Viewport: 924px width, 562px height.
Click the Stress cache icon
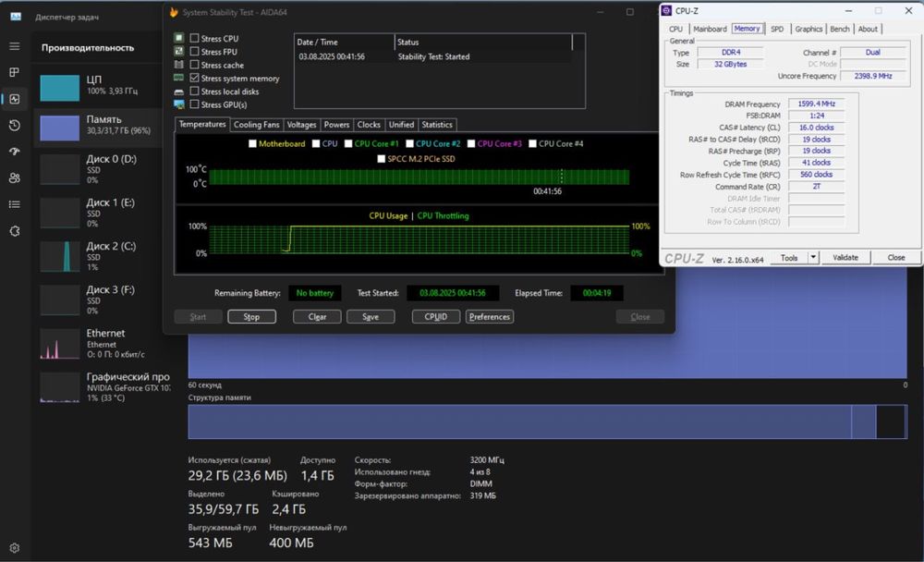coord(179,65)
